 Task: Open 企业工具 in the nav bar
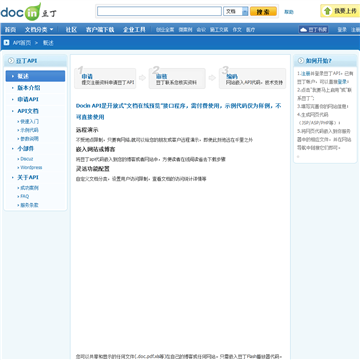(134, 30)
